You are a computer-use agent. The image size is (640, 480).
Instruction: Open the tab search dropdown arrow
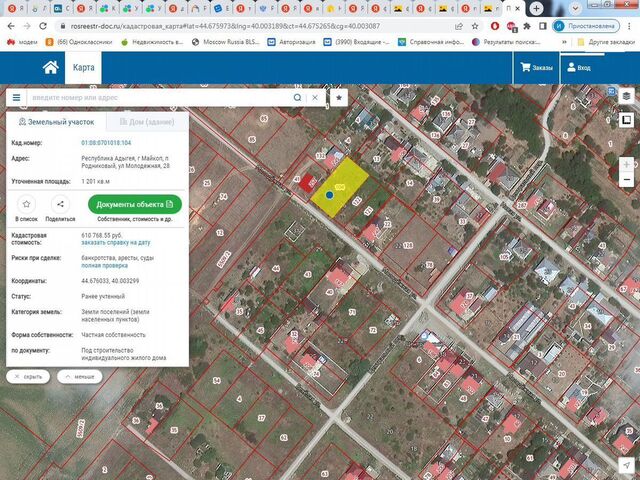click(x=575, y=8)
